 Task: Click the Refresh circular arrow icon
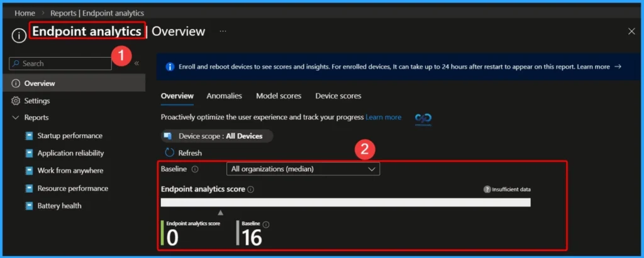(x=170, y=153)
